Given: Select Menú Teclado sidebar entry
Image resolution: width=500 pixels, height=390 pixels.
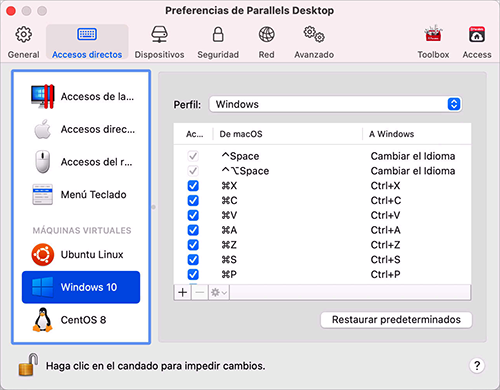Looking at the screenshot, I should point(81,194).
